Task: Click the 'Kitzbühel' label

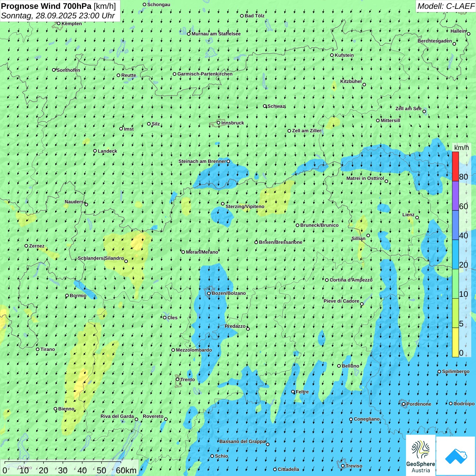Action: 351,81
